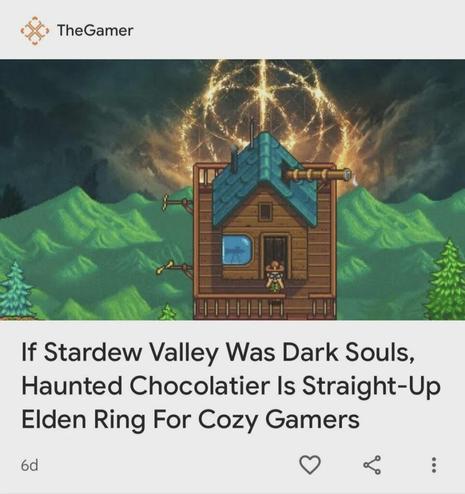Click the "Haunted Chocolatier Is Straight-Up" headline line
This screenshot has width=465, height=494.
point(231,385)
